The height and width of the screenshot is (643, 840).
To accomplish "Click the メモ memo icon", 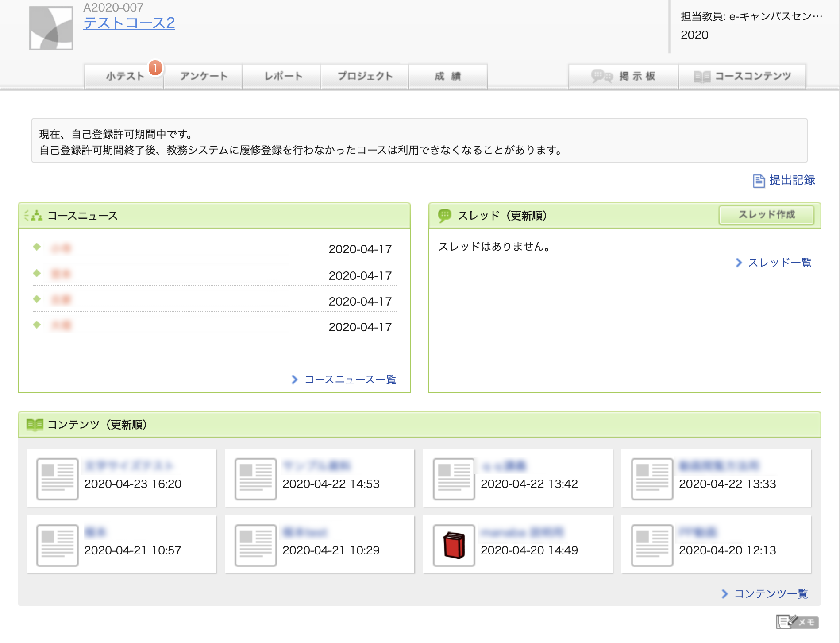I will (797, 622).
